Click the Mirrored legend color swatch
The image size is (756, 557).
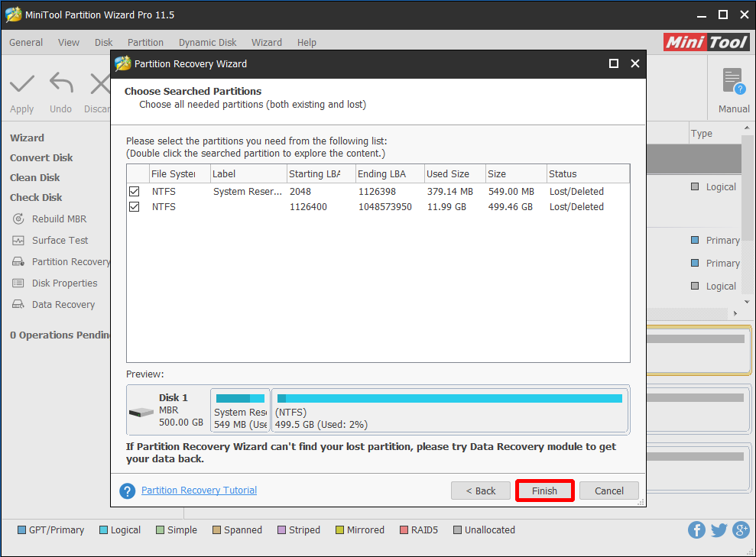(x=340, y=530)
